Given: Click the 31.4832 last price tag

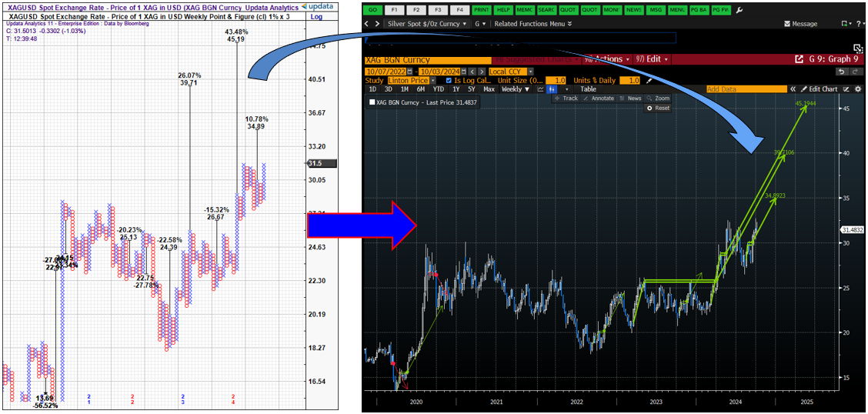Looking at the screenshot, I should pos(853,229).
